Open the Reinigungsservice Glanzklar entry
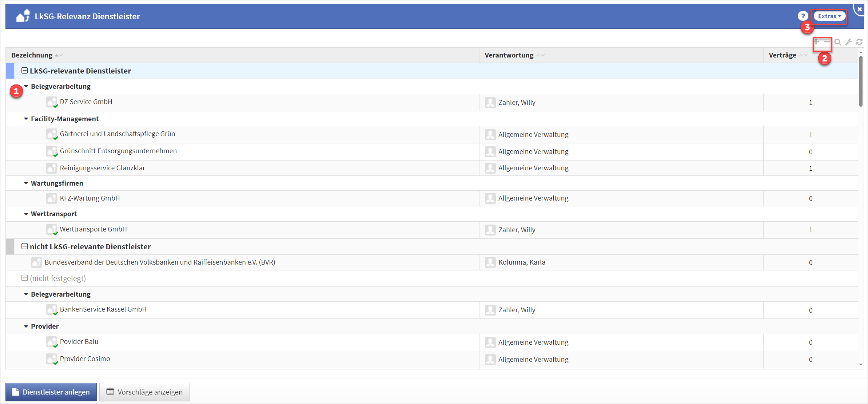Image resolution: width=868 pixels, height=404 pixels. 102,168
